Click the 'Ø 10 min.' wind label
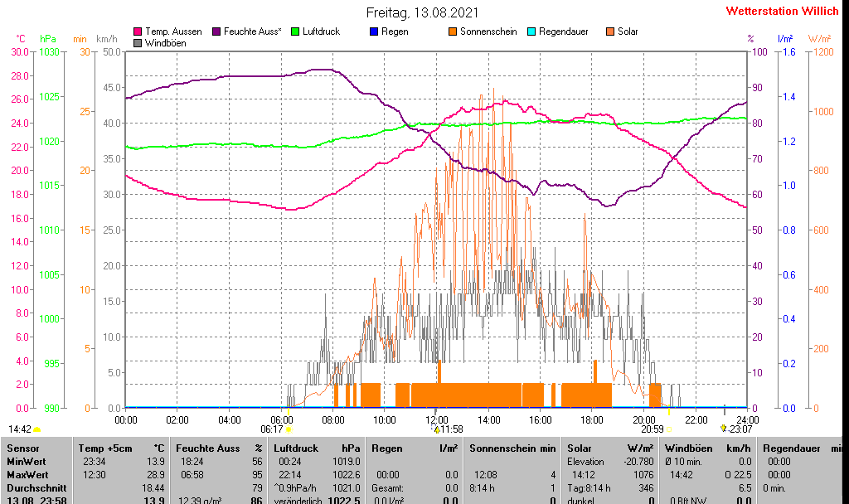Viewport: 849px width, 504px height. 683,462
